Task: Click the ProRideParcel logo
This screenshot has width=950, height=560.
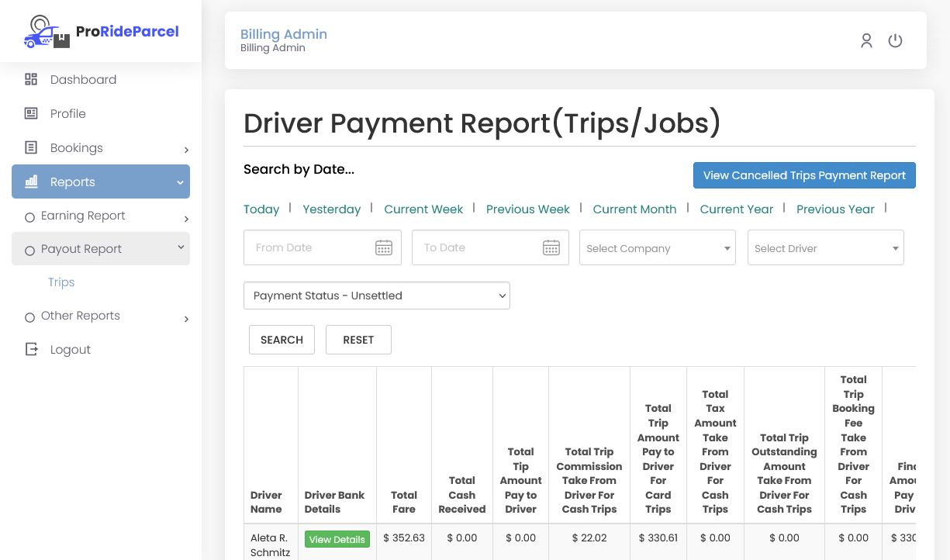Action: pyautogui.click(x=101, y=32)
